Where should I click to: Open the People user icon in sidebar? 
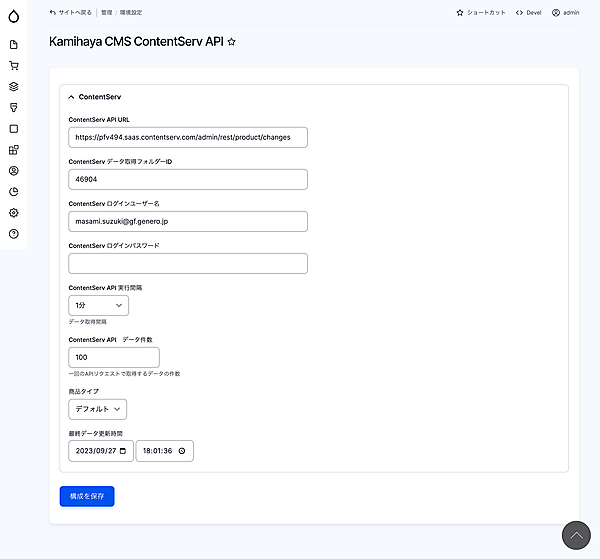coord(13,170)
